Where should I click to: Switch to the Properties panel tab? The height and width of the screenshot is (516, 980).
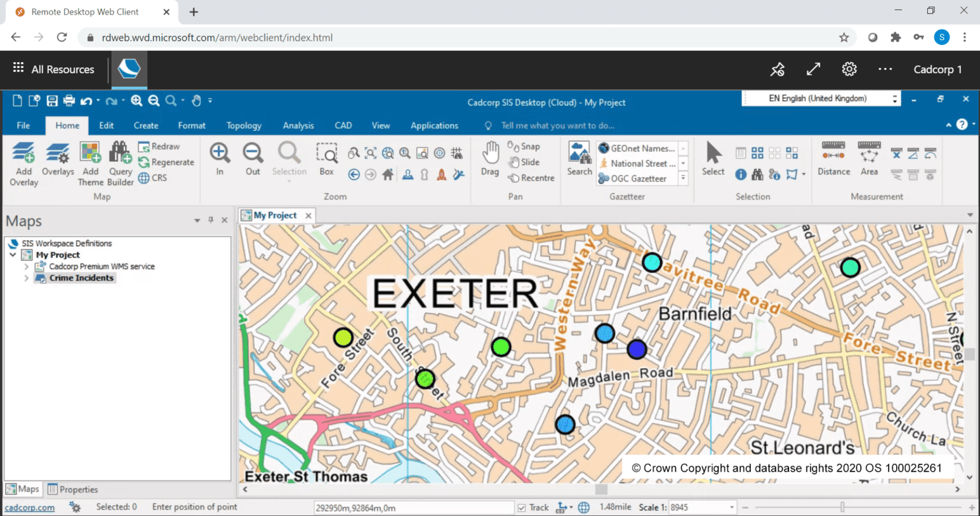pyautogui.click(x=73, y=490)
